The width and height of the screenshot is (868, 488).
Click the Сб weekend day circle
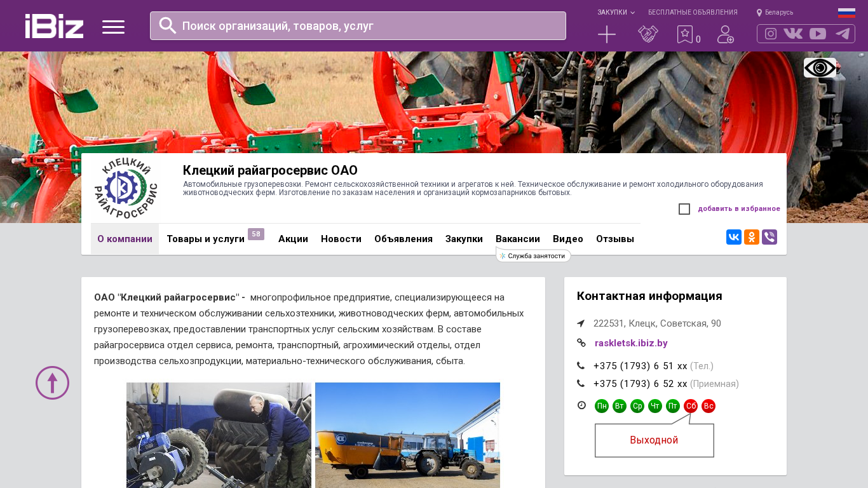click(691, 406)
